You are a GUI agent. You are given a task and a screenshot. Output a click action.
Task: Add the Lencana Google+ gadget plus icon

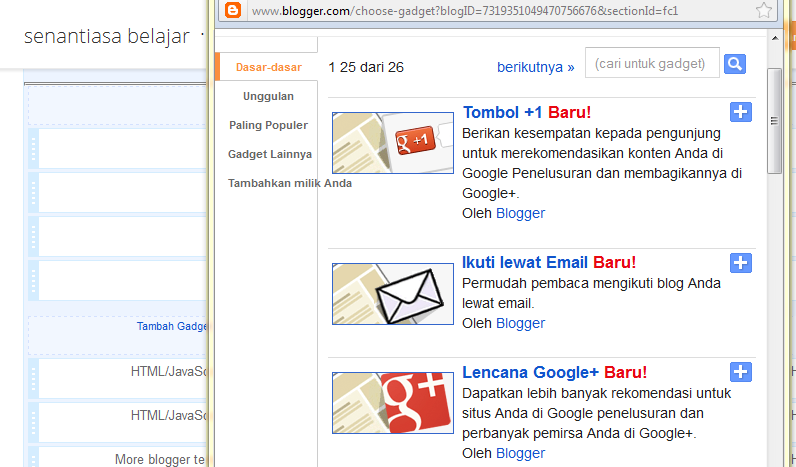(741, 372)
